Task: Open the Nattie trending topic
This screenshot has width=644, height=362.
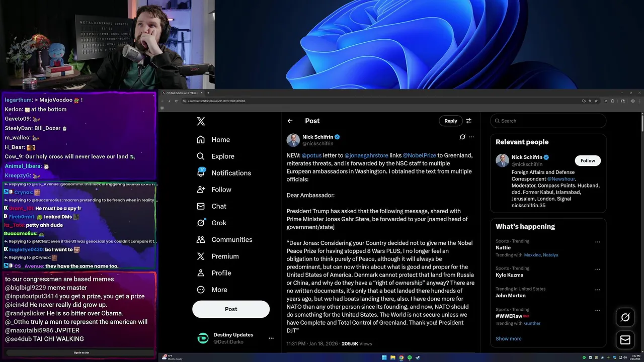Action: pyautogui.click(x=503, y=248)
